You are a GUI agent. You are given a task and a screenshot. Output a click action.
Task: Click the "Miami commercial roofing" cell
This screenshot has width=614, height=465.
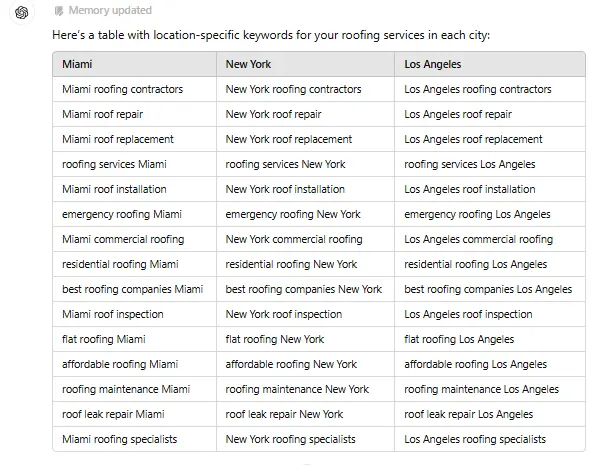click(x=123, y=239)
